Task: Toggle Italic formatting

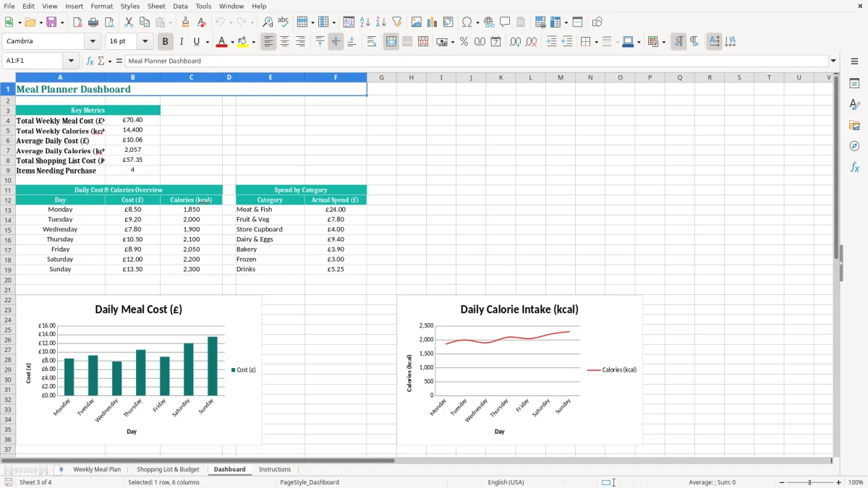Action: (182, 42)
